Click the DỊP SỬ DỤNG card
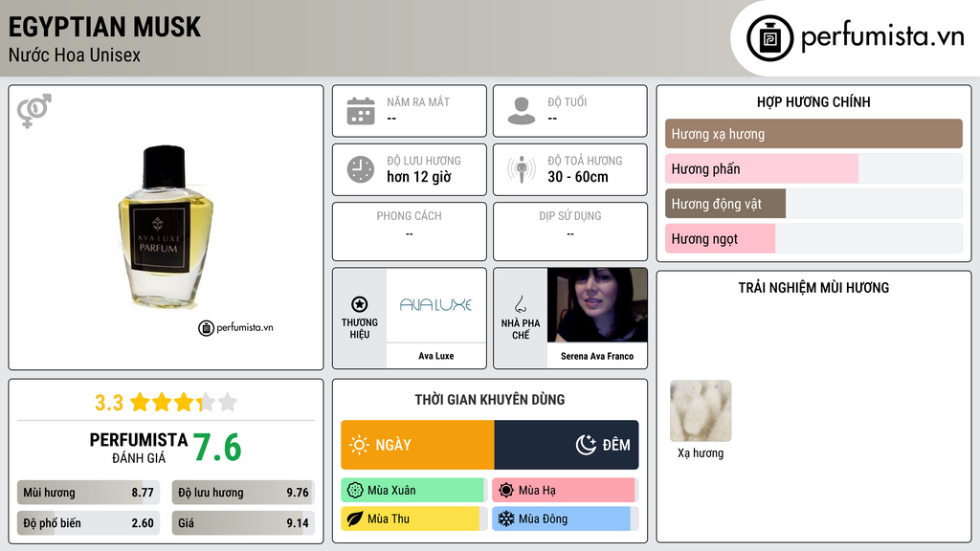This screenshot has width=980, height=551. (570, 231)
